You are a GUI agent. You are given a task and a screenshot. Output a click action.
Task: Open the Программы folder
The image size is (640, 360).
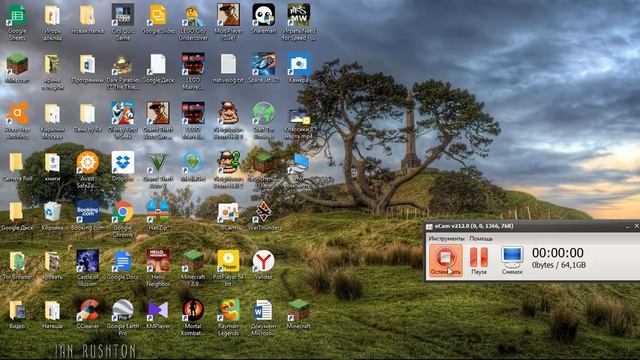click(87, 69)
